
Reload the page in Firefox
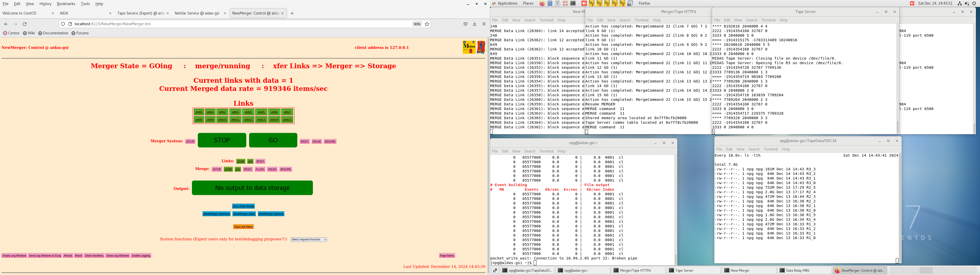pos(25,24)
